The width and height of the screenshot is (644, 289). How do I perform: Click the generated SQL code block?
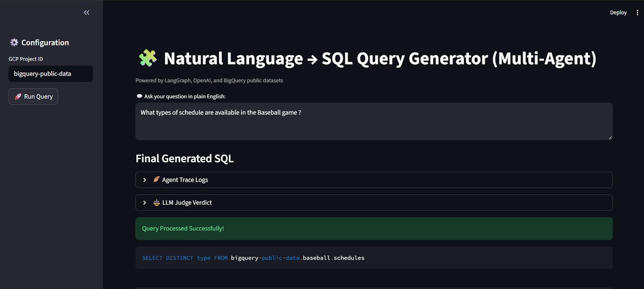(374, 258)
